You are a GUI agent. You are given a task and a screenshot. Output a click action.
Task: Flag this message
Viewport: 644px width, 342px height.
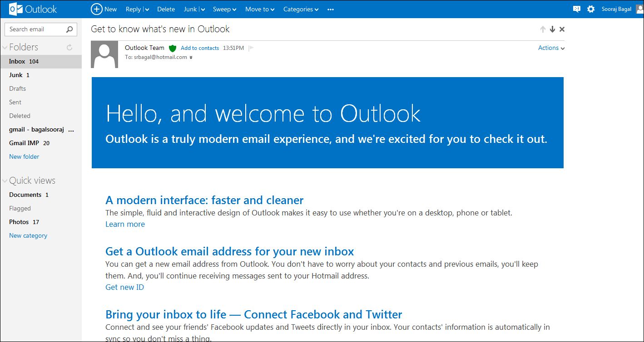pyautogui.click(x=251, y=48)
